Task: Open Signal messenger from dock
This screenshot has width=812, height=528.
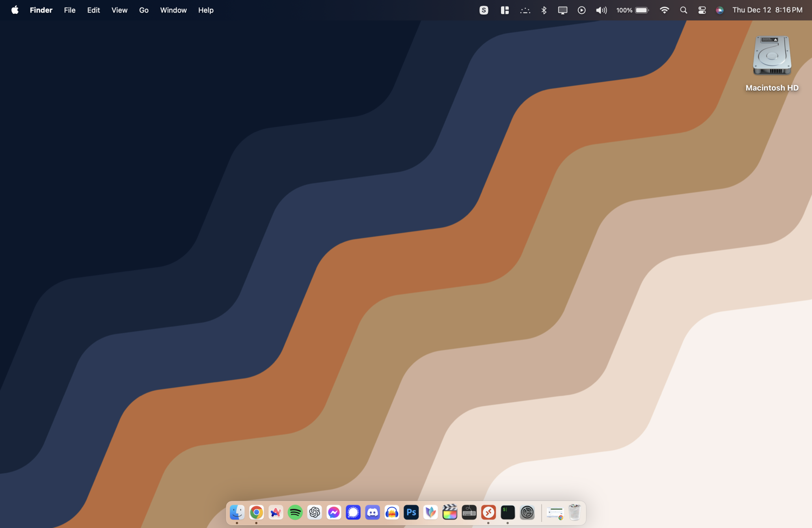Action: 353,513
